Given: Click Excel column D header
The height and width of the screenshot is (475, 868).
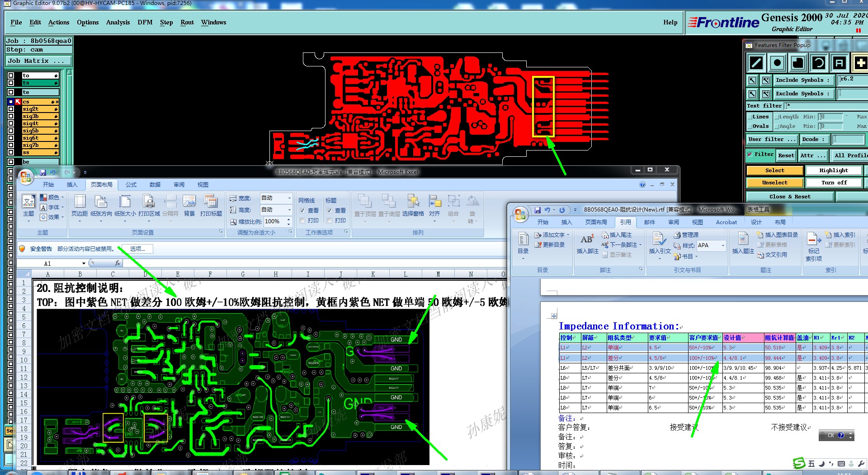Looking at the screenshot, I should tap(145, 274).
